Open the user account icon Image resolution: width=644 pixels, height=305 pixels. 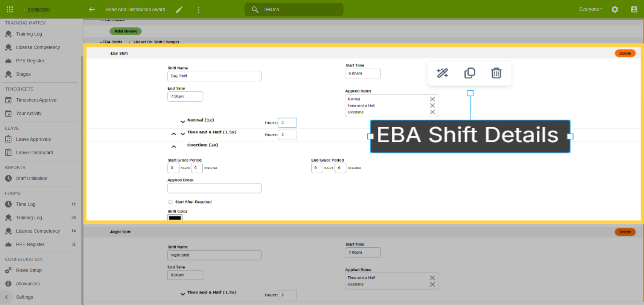[x=634, y=9]
